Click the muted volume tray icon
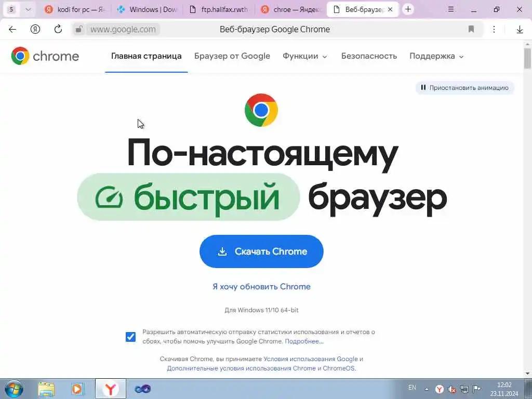 point(451,389)
